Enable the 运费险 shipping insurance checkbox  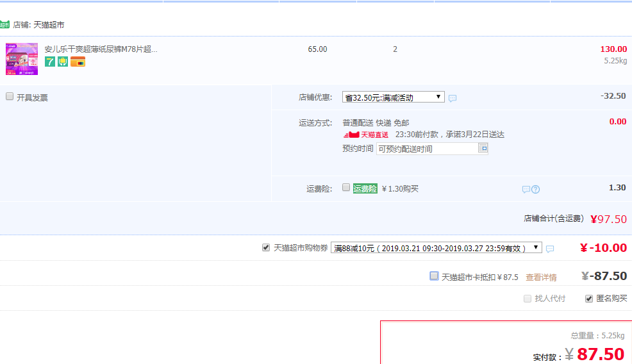click(346, 187)
